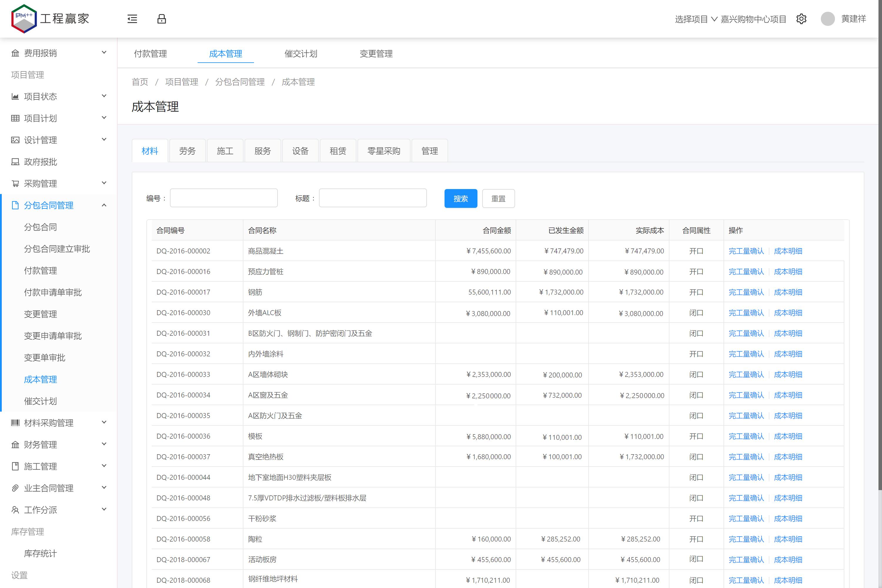Screen dimensions: 882x588
Task: Click the 工作分派 team icon
Action: pyautogui.click(x=15, y=510)
